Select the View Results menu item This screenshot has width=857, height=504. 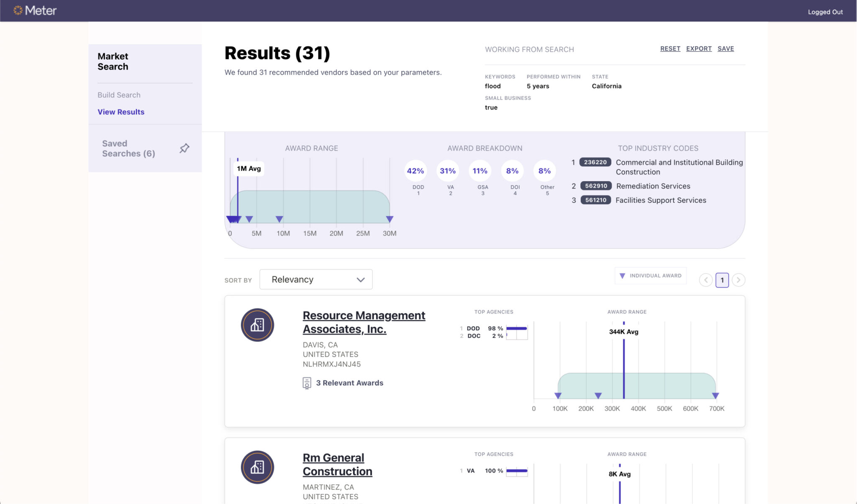point(121,112)
